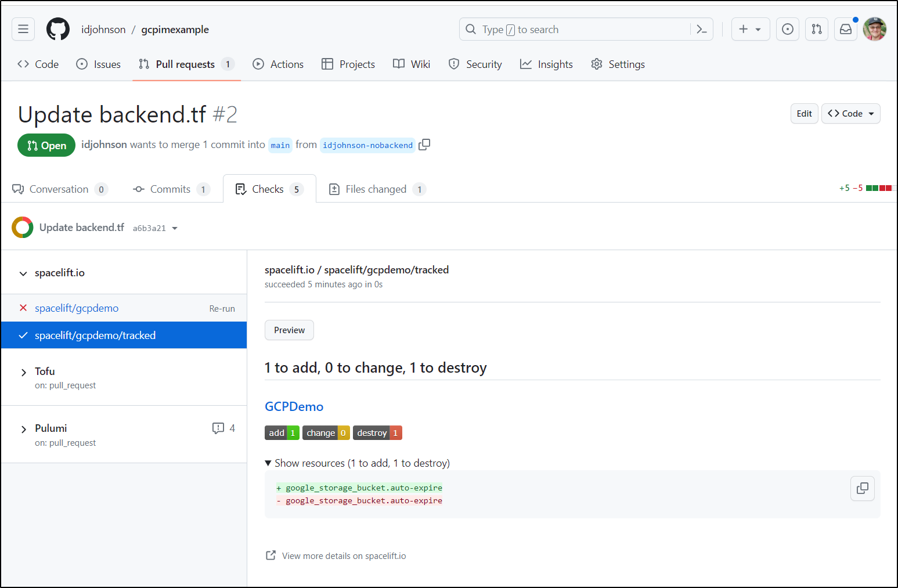Open pull requests icon in header
The image size is (898, 588).
(817, 29)
